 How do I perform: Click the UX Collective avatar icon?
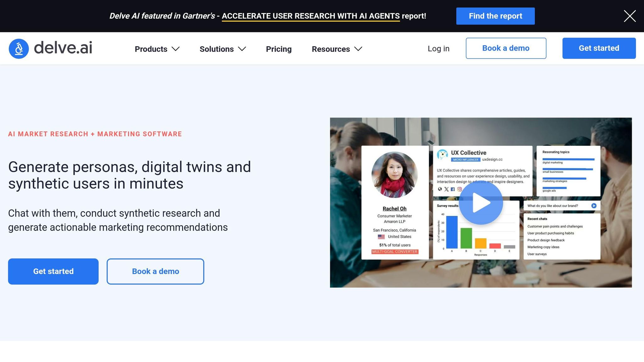click(x=442, y=155)
